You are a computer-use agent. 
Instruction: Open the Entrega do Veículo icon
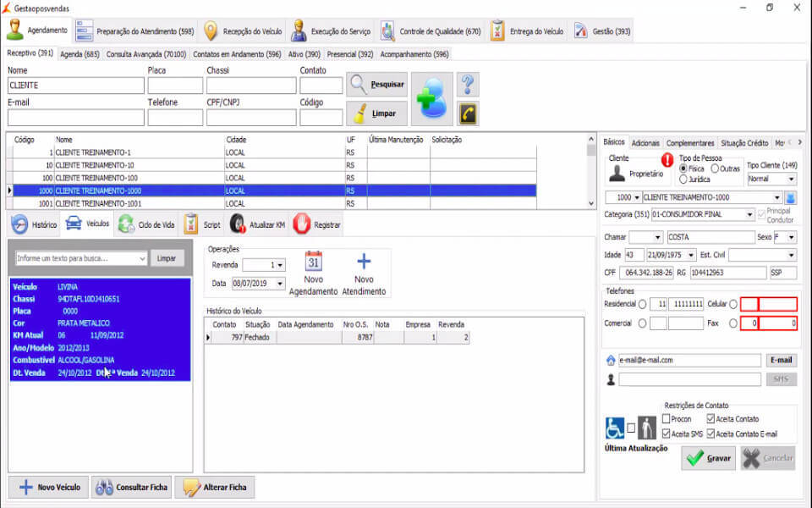tap(497, 31)
